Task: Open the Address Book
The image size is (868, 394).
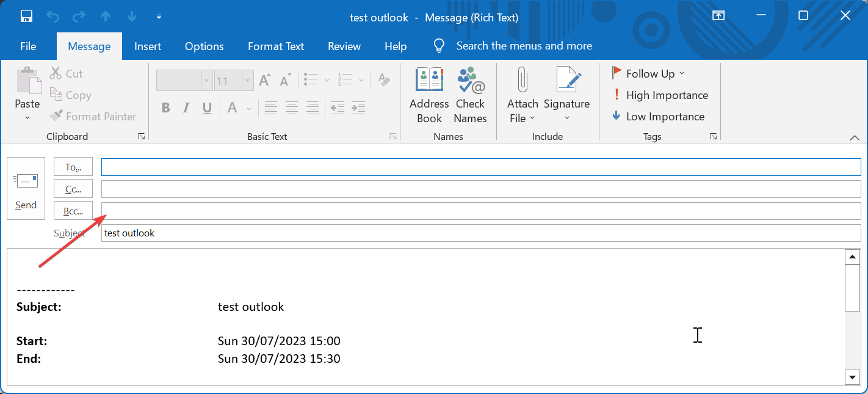Action: [x=429, y=96]
